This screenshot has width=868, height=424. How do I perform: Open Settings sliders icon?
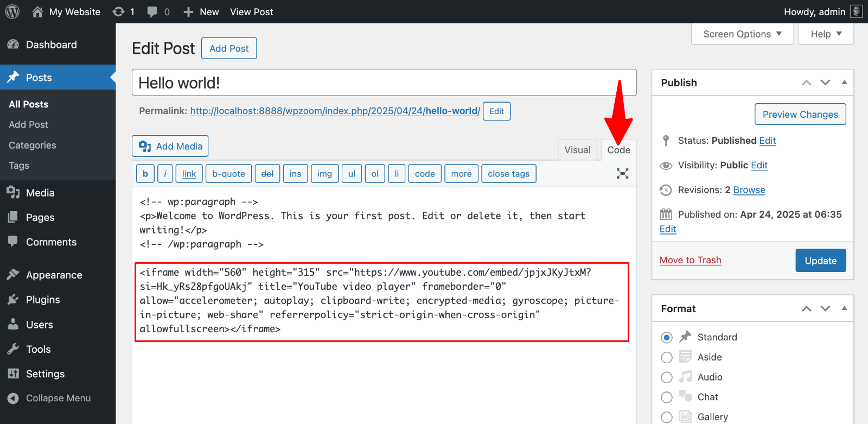pyautogui.click(x=13, y=374)
